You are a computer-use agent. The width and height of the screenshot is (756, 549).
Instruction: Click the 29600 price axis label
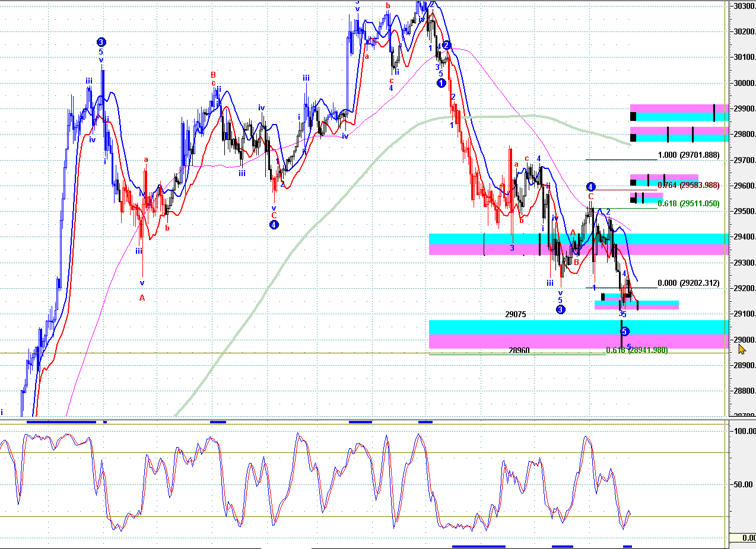point(744,186)
